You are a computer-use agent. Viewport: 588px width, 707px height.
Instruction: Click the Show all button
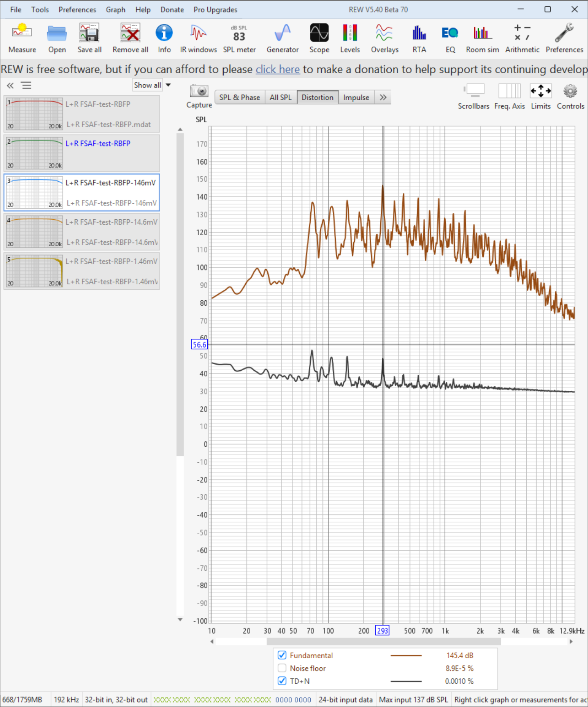pos(147,85)
